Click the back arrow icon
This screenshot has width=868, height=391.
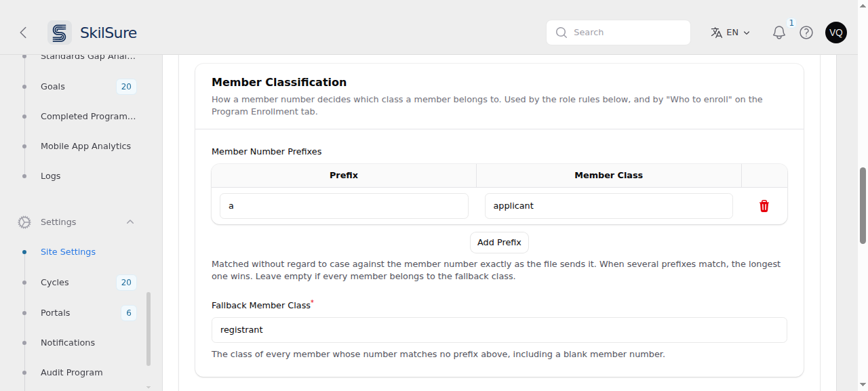click(x=24, y=33)
